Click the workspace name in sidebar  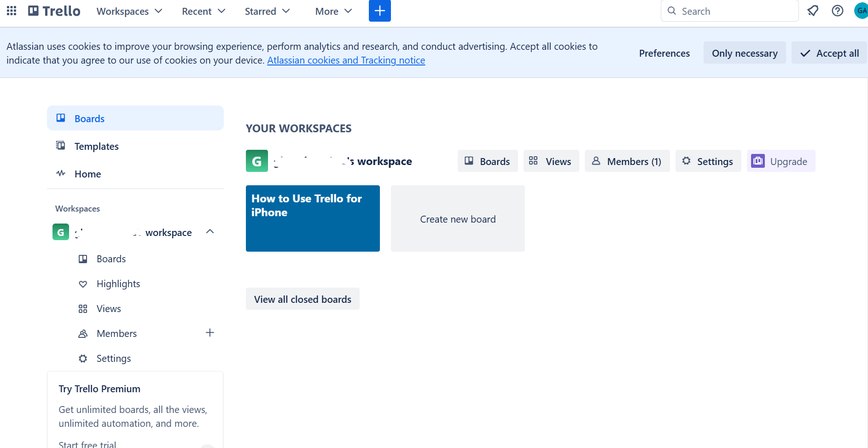click(x=133, y=232)
